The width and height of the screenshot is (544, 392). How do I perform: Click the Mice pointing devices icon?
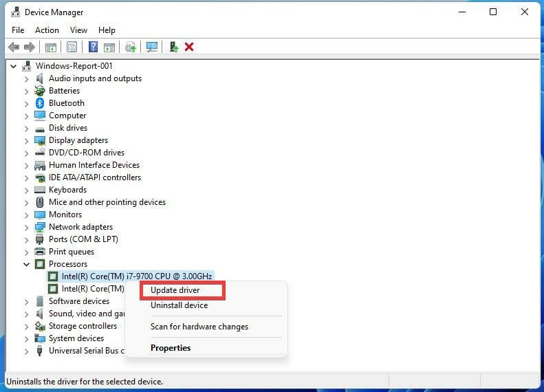(x=40, y=202)
